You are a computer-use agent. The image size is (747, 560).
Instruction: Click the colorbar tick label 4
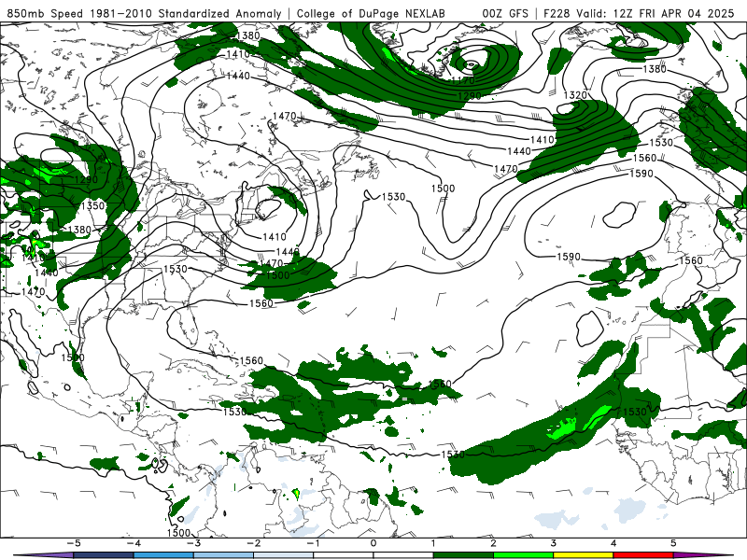(x=613, y=543)
